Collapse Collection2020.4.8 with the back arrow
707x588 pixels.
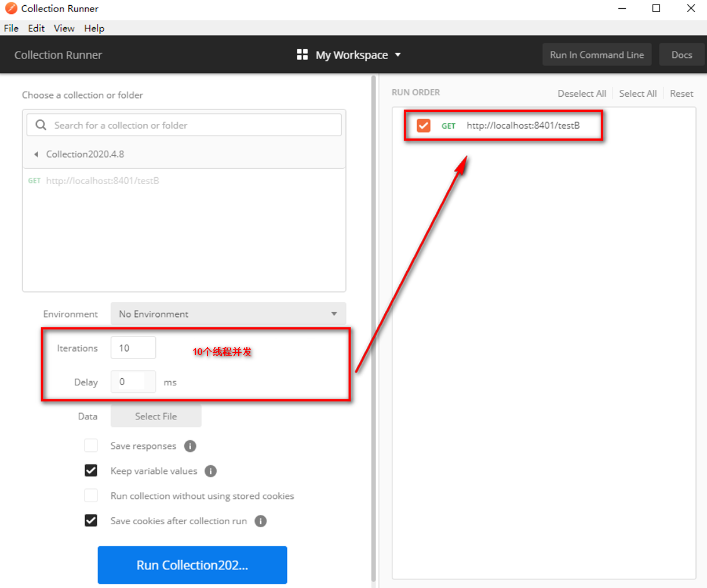pos(36,154)
